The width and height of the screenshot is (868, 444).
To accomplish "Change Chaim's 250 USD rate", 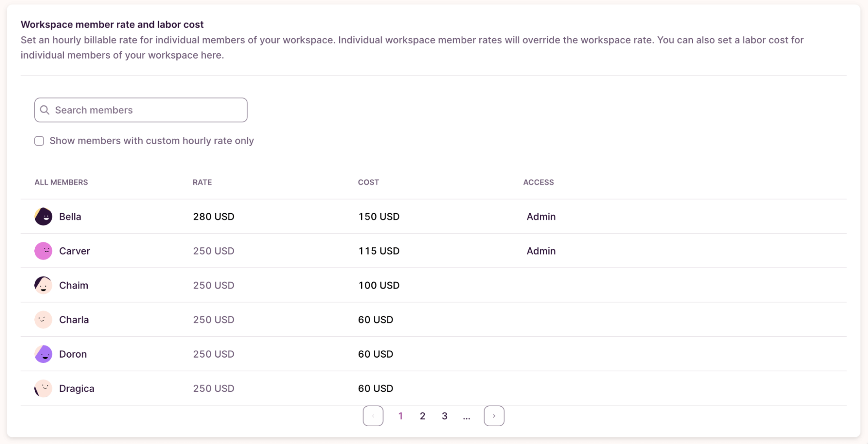I will pyautogui.click(x=214, y=285).
